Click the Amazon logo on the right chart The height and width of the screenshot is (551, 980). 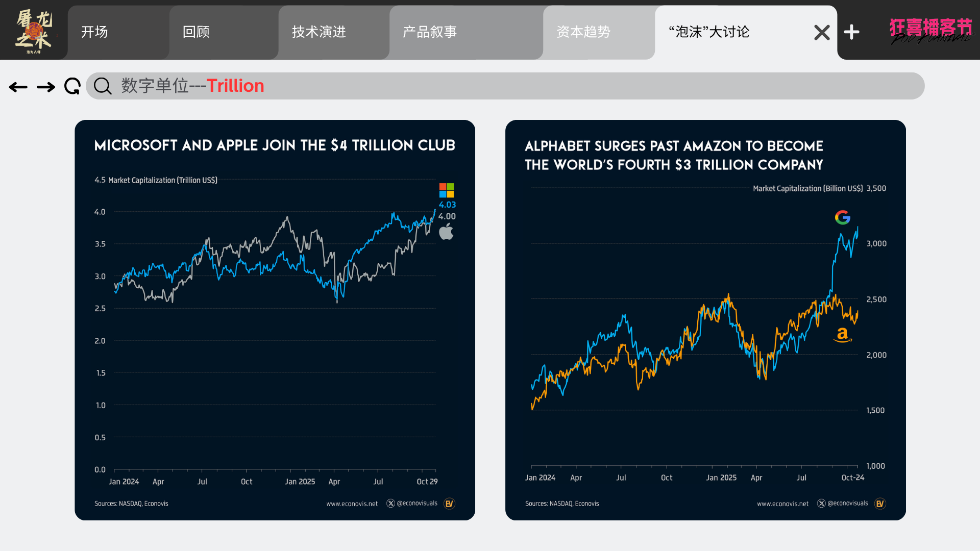coord(842,335)
